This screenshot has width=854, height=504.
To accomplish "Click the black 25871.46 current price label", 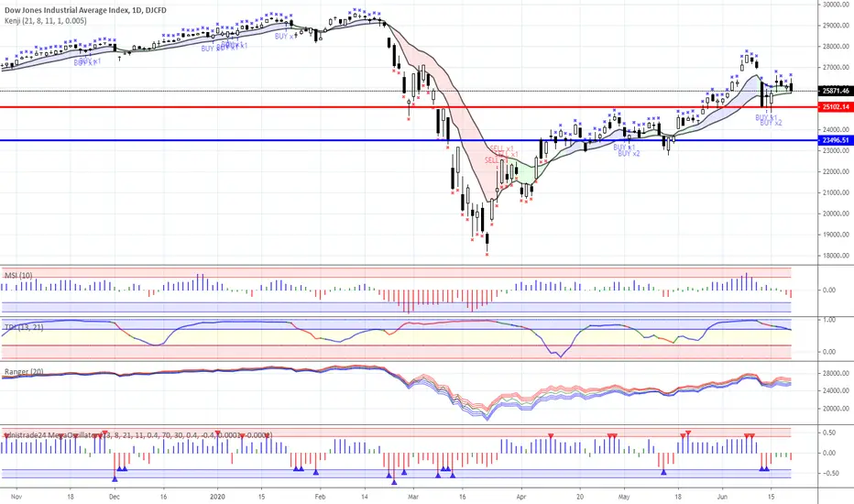I will 836,91.
